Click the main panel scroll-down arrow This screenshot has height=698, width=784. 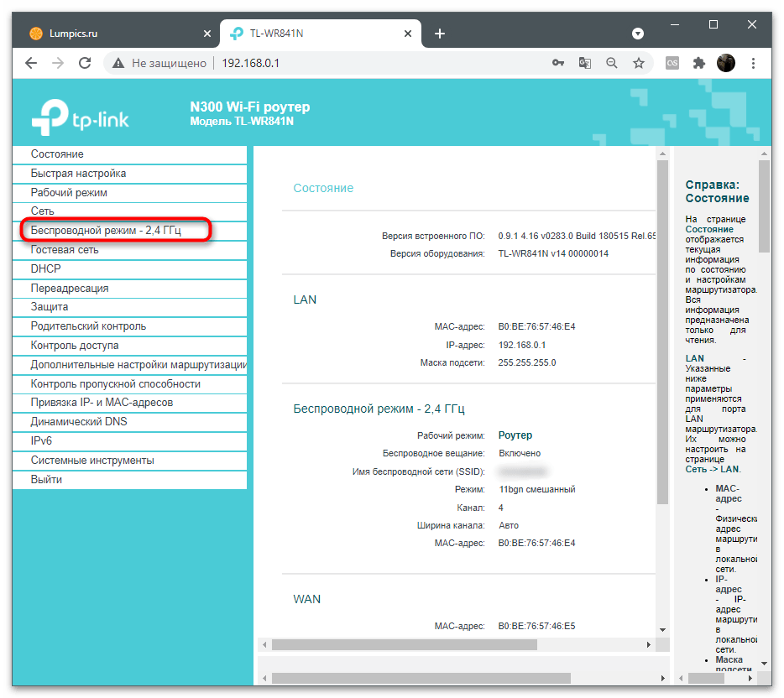pos(662,630)
